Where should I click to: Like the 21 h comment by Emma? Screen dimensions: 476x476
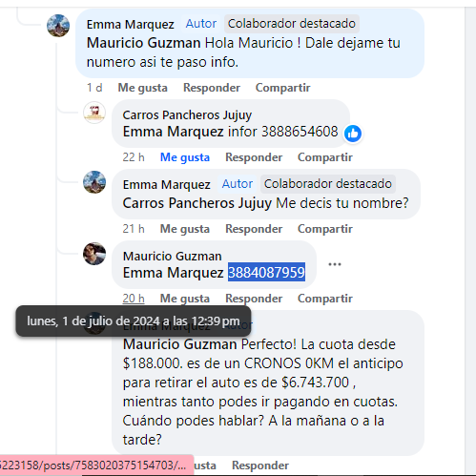click(185, 229)
